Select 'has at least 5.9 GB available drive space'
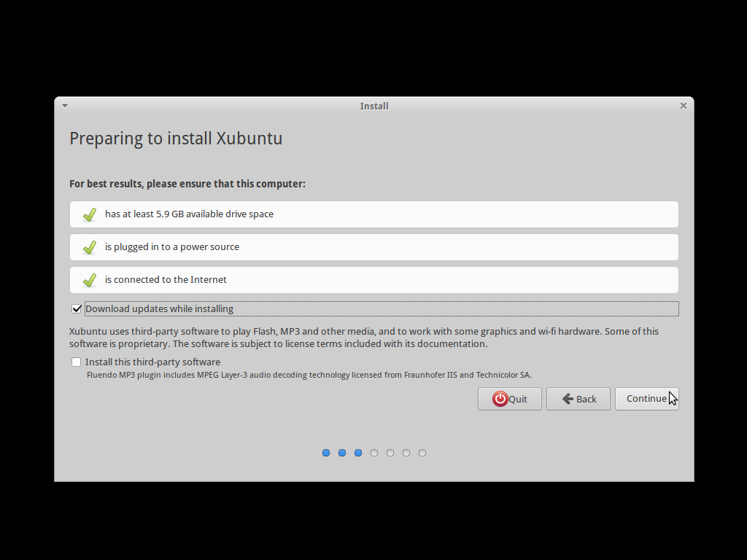The width and height of the screenshot is (747, 560). click(x=189, y=214)
